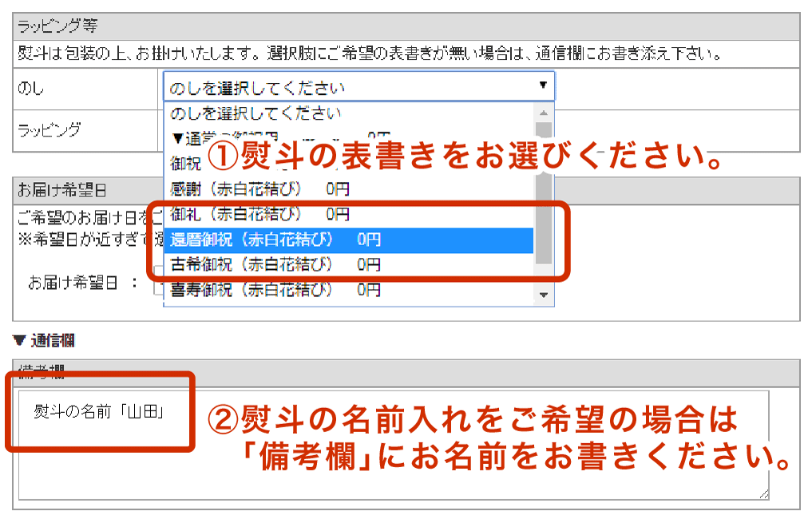Choose 喜寿御祝（赤白花結び）option
This screenshot has width=812, height=519.
click(x=349, y=290)
